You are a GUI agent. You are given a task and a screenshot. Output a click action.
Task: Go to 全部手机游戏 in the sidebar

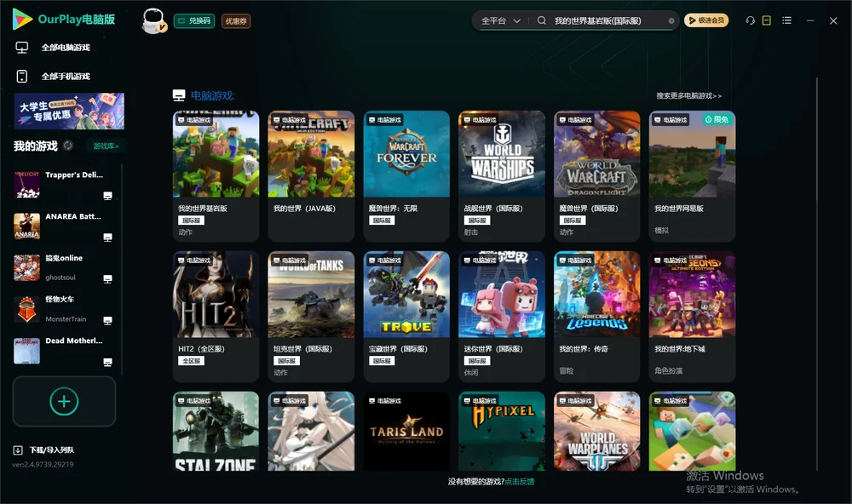click(53, 76)
